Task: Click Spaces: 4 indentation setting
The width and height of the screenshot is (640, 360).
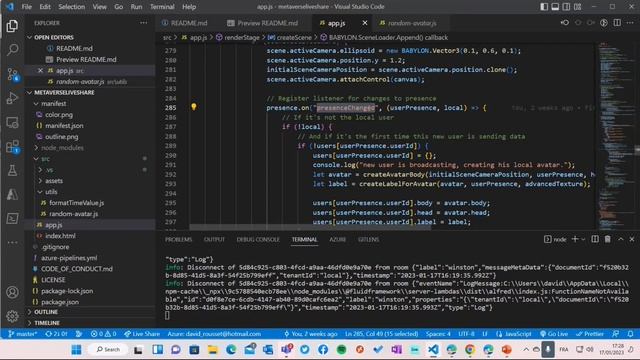Action: 438,334
